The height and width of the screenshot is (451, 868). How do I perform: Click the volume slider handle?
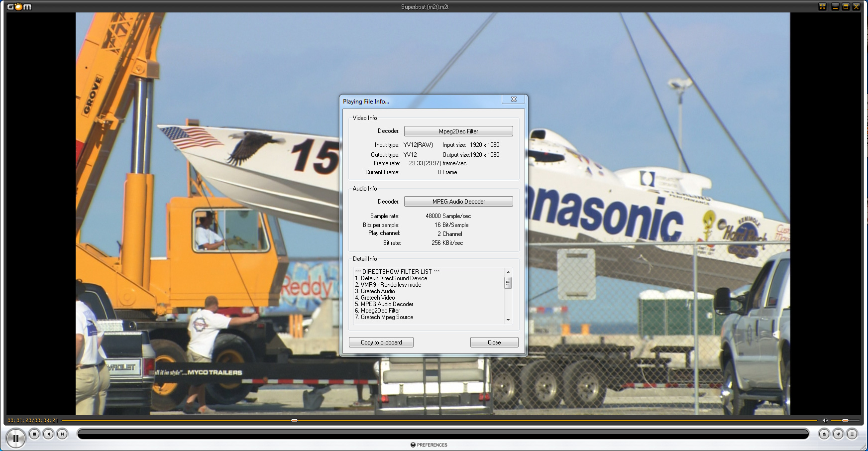[x=845, y=421]
